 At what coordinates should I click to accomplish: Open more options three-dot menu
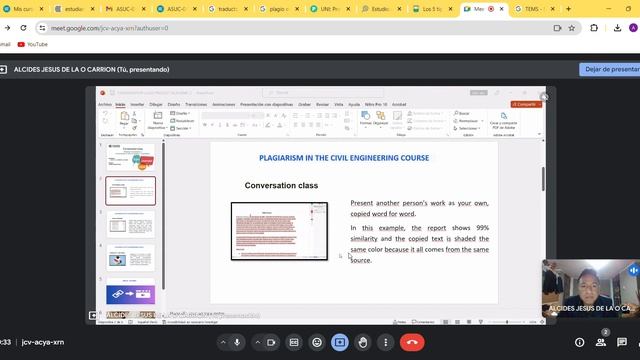pyautogui.click(x=385, y=342)
